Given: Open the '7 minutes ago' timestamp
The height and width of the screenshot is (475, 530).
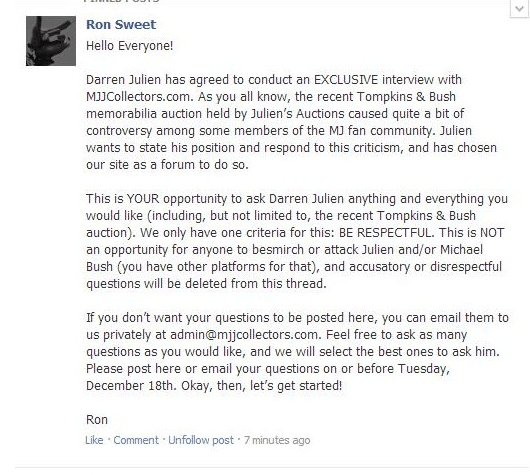Looking at the screenshot, I should (277, 440).
